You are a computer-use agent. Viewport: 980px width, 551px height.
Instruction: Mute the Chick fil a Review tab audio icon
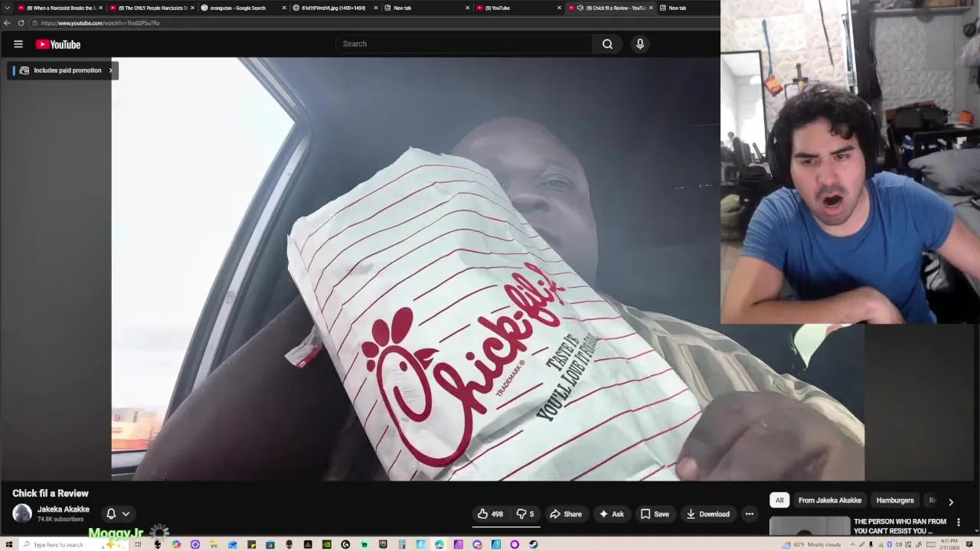click(580, 8)
